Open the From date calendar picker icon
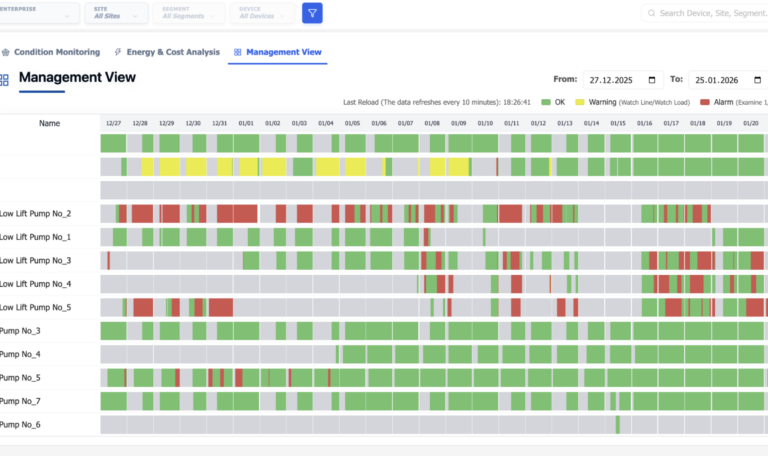The image size is (768, 456). [x=652, y=80]
